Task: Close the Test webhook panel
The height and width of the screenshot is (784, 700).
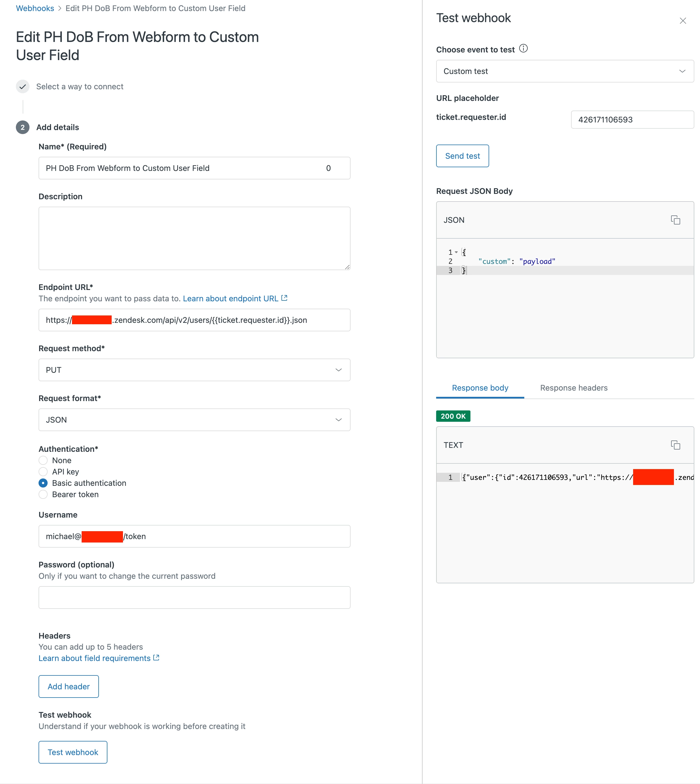Action: 683,21
